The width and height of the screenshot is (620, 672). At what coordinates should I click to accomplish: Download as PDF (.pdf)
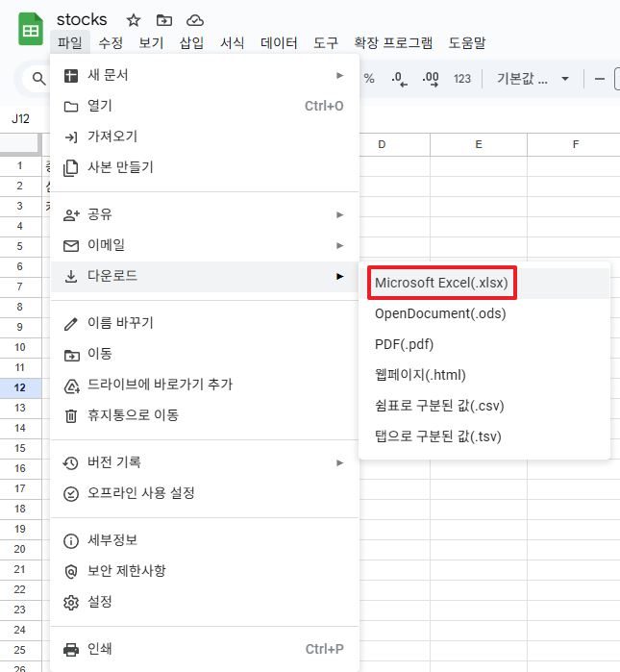(x=484, y=344)
